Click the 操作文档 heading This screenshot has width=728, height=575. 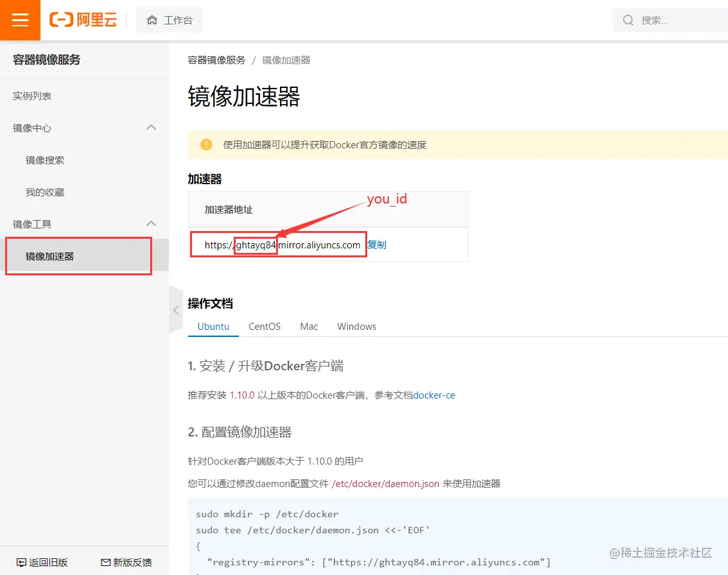(211, 304)
